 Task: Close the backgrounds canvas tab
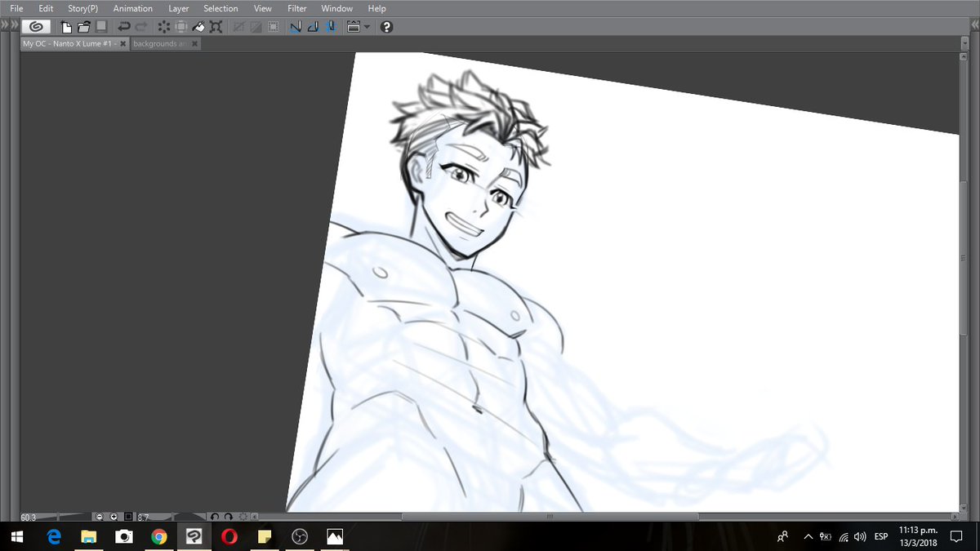coord(194,43)
